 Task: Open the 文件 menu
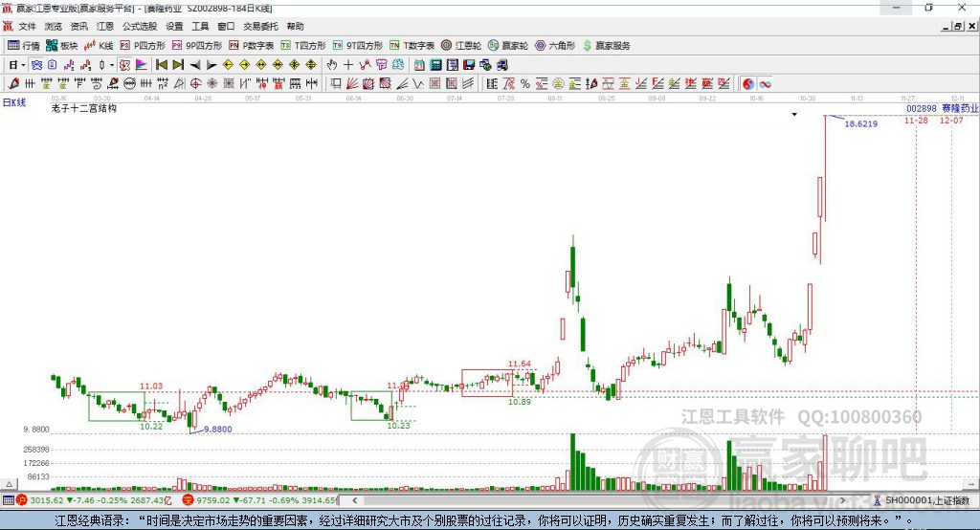click(x=27, y=26)
